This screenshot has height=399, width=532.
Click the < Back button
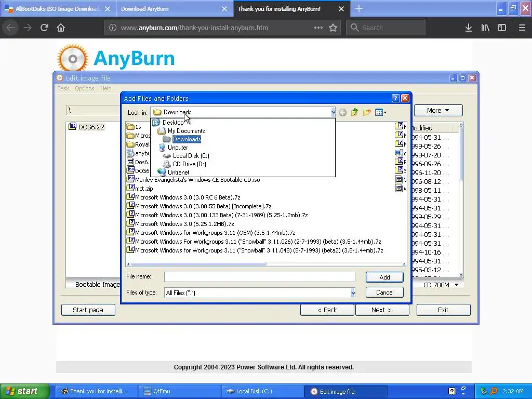[x=327, y=310]
